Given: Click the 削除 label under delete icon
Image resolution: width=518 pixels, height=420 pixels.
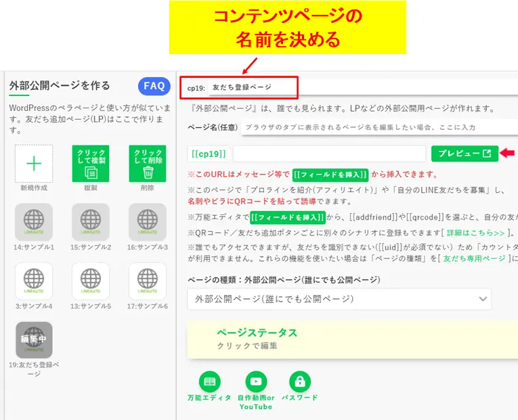Looking at the screenshot, I should pyautogui.click(x=148, y=188).
